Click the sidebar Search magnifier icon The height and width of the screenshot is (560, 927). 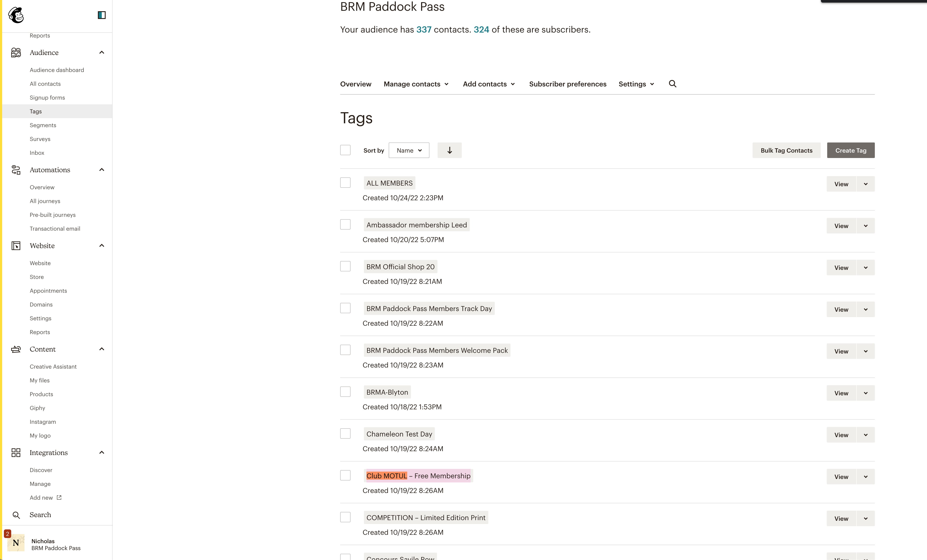coord(16,515)
